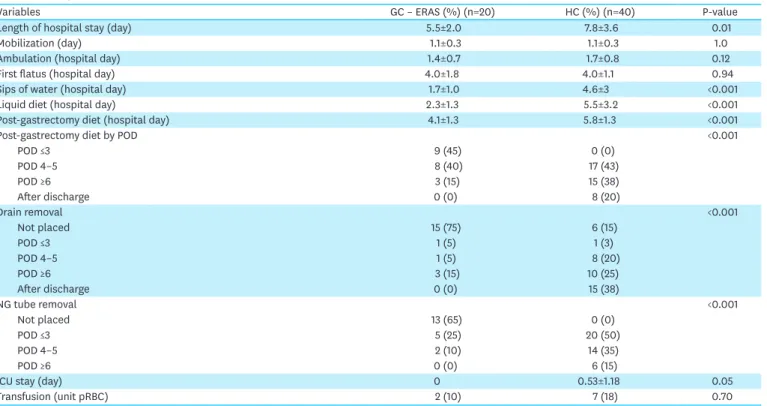The height and width of the screenshot is (406, 767).
Task: Click the value '5 (25)'
Action: [448, 335]
